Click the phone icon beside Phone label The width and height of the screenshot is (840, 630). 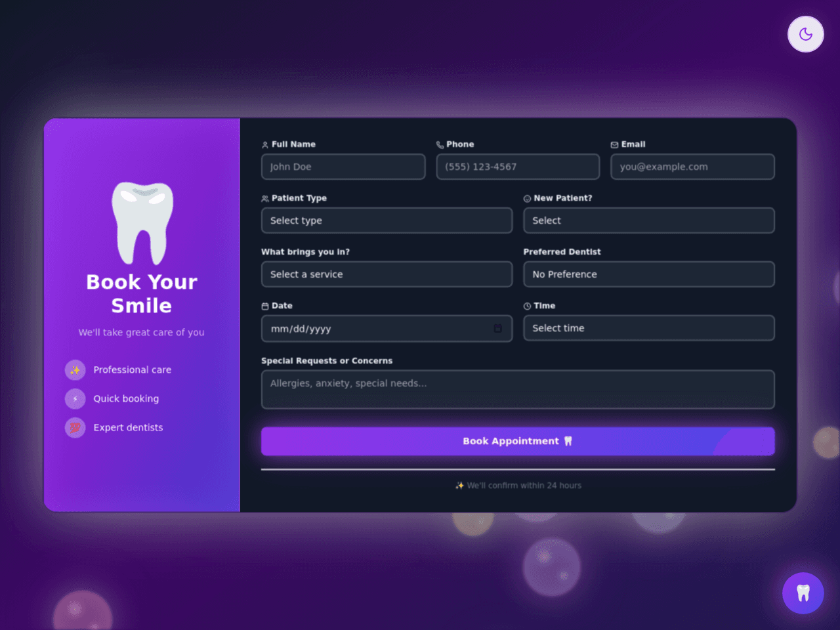440,144
